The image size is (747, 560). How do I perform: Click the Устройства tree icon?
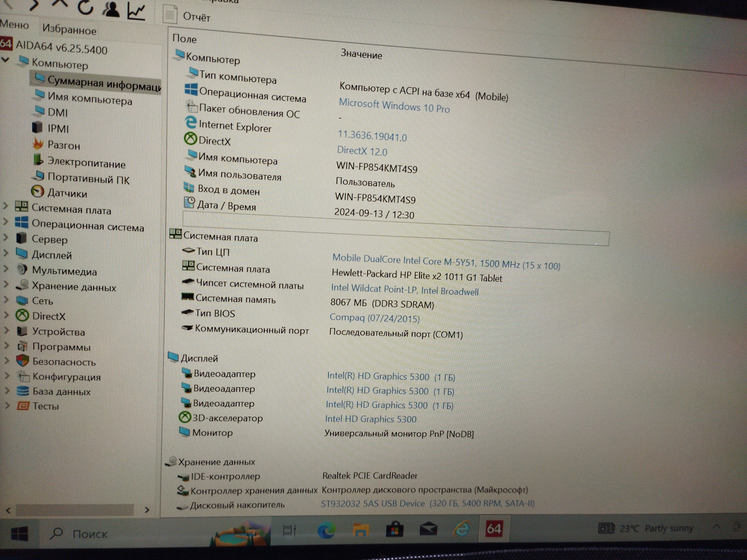pos(22,331)
